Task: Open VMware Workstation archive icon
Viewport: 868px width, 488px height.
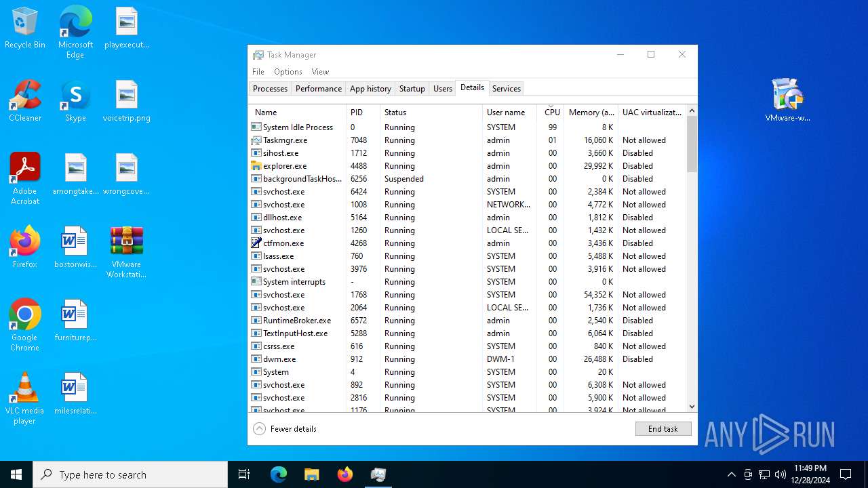Action: [x=127, y=252]
